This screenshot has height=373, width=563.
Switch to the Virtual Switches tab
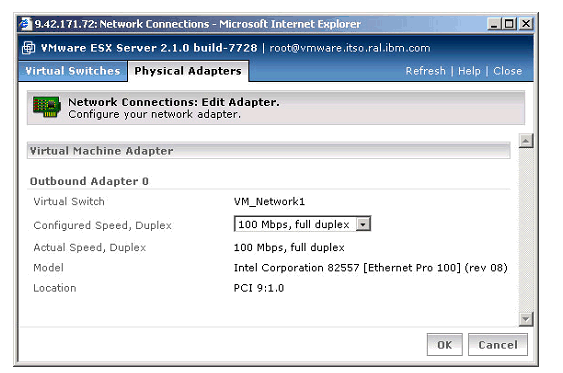point(73,71)
